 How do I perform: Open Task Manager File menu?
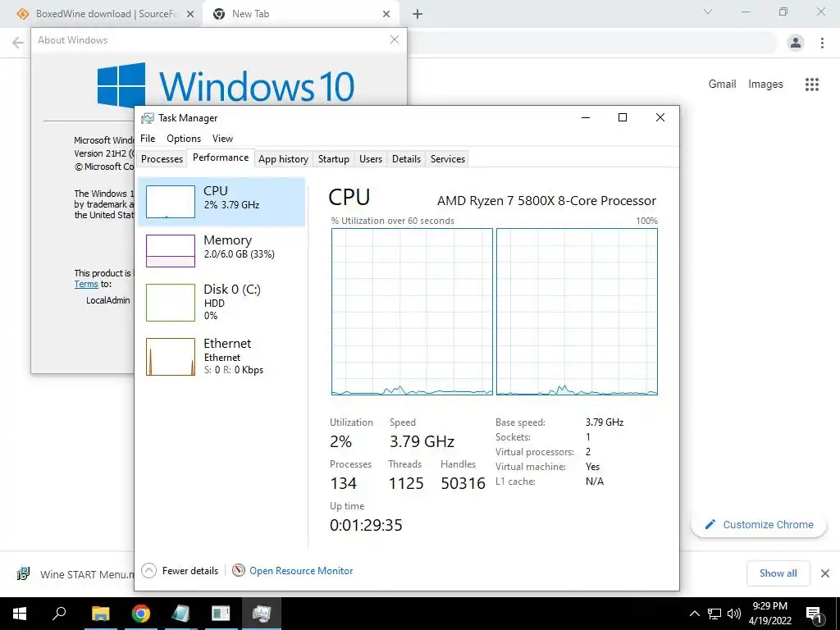coord(148,138)
